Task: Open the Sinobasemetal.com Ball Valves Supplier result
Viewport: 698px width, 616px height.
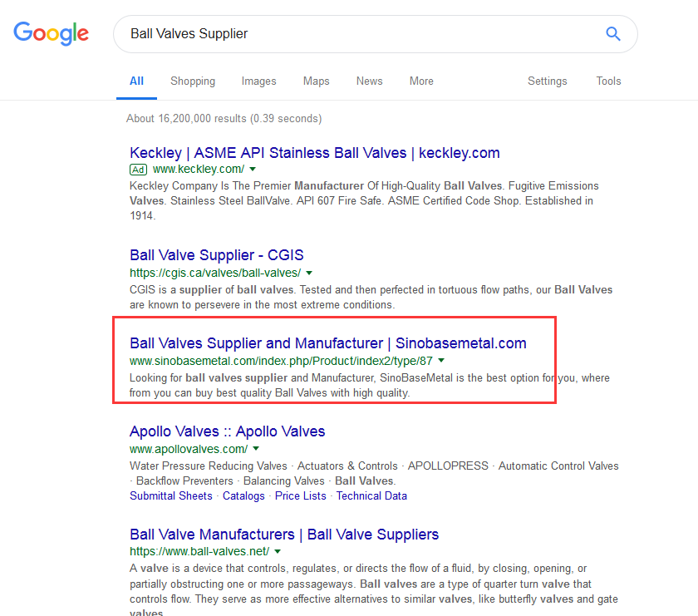Action: tap(328, 343)
